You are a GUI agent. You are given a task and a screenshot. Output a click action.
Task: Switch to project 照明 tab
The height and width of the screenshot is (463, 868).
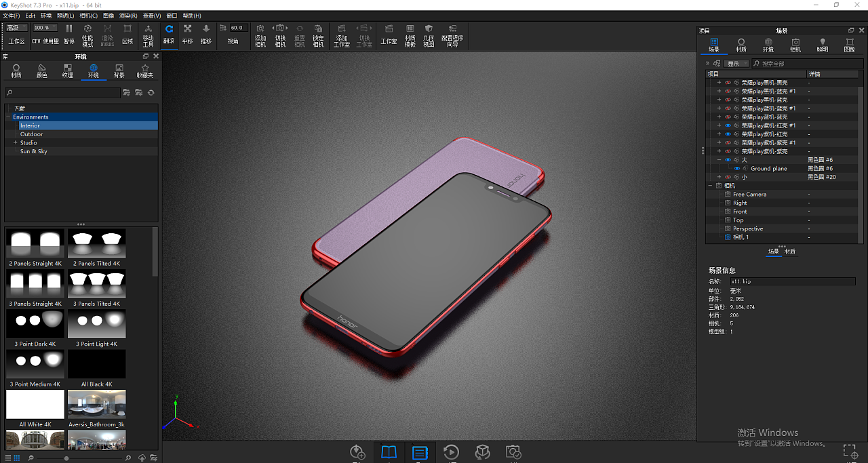823,45
